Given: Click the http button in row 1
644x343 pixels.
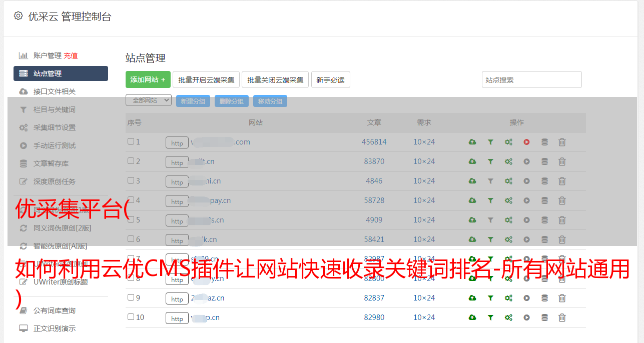Looking at the screenshot, I should [177, 142].
